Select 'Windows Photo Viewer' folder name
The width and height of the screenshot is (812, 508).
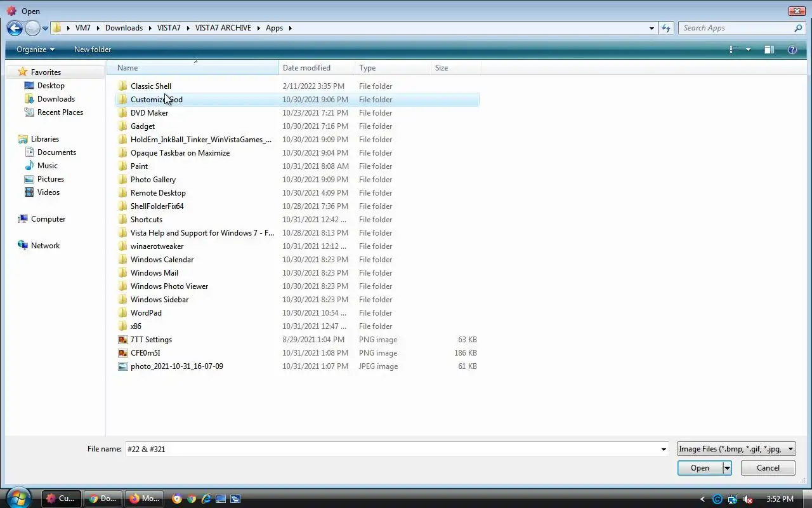click(x=169, y=286)
